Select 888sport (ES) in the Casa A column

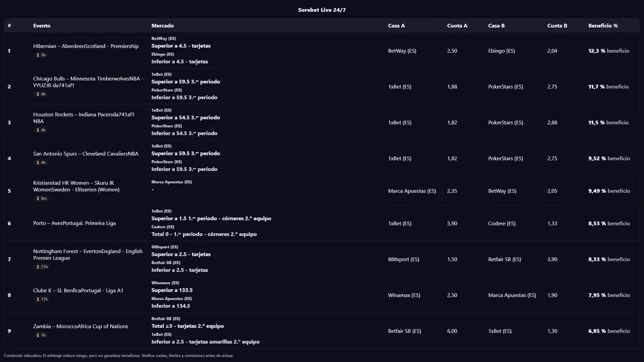point(404,259)
